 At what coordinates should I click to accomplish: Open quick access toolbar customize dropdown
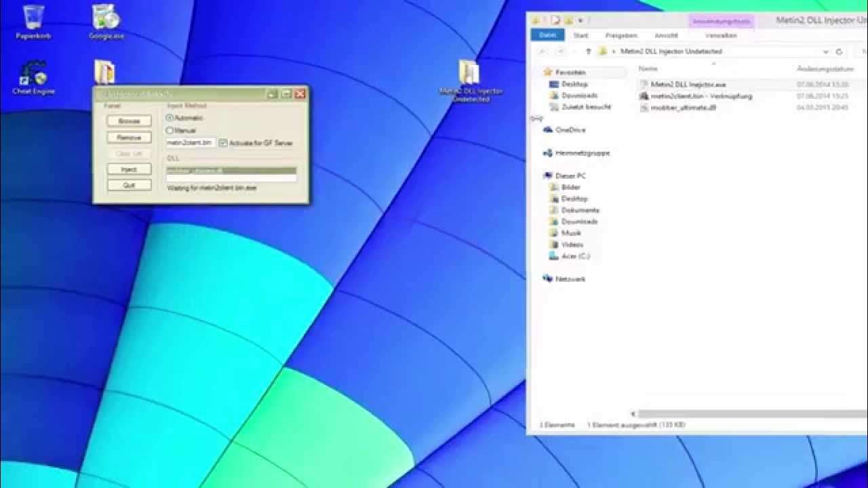[580, 21]
